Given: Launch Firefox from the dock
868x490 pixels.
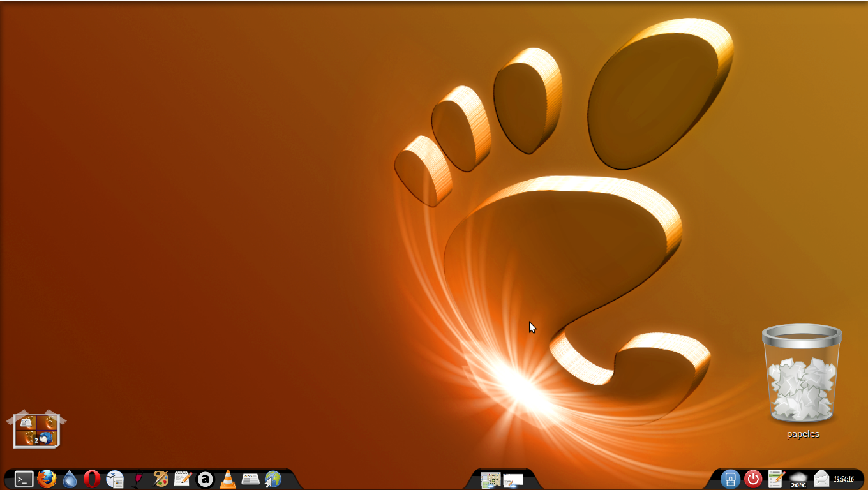Looking at the screenshot, I should pyautogui.click(x=47, y=479).
